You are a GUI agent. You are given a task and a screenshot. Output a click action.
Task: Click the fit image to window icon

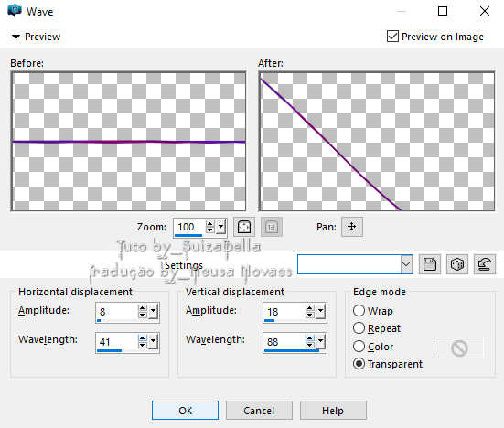point(244,227)
